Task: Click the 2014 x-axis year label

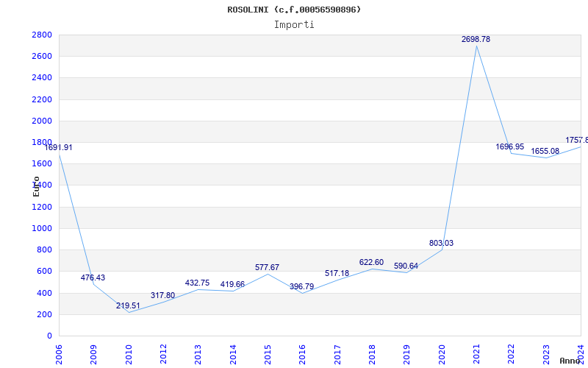Action: coord(233,355)
